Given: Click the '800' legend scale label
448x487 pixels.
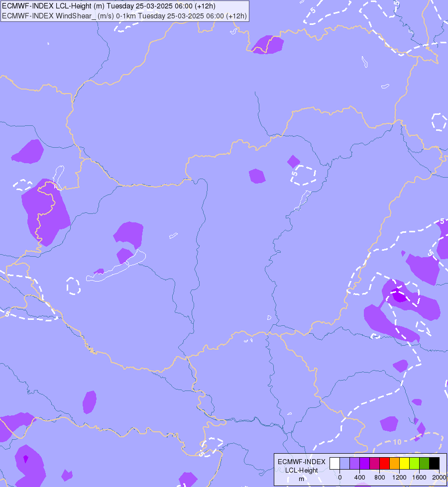Looking at the screenshot, I should coord(380,478).
